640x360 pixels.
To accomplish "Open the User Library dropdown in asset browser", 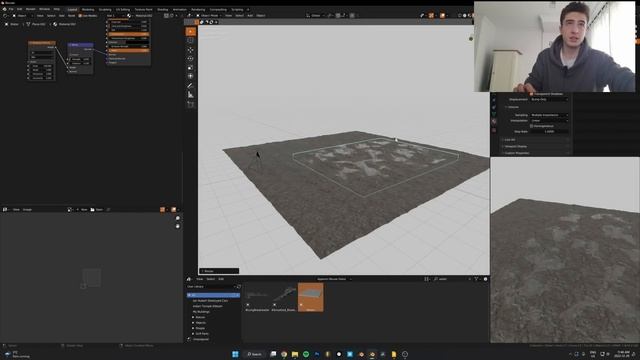I will click(211, 287).
